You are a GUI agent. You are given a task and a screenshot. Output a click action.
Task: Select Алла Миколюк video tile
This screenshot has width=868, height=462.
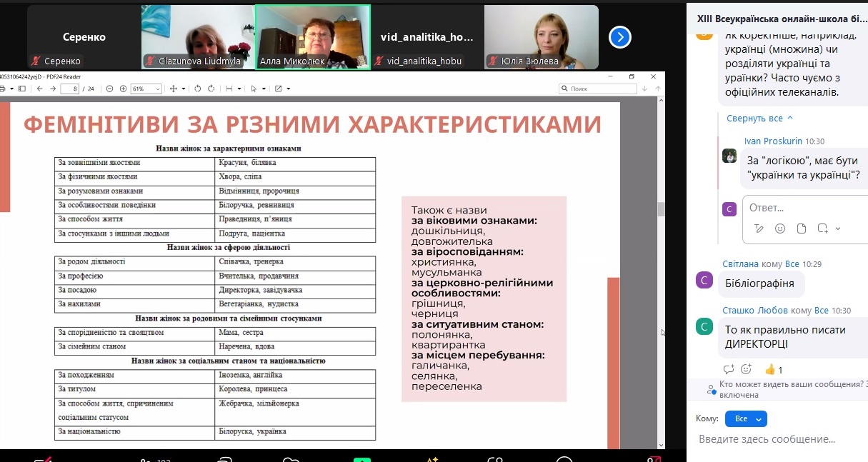tap(313, 36)
